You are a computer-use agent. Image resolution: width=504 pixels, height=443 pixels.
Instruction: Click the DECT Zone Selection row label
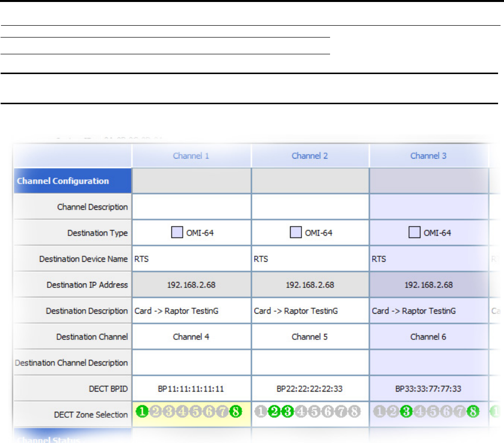coord(90,415)
